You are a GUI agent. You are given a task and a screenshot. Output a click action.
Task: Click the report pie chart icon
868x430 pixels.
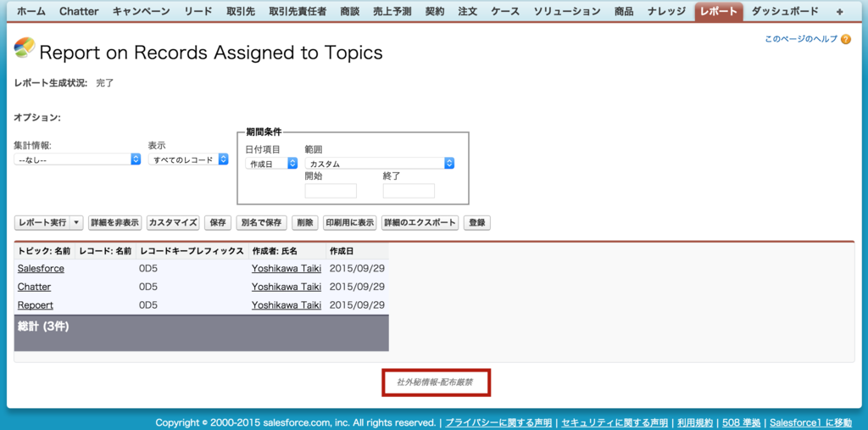[24, 47]
